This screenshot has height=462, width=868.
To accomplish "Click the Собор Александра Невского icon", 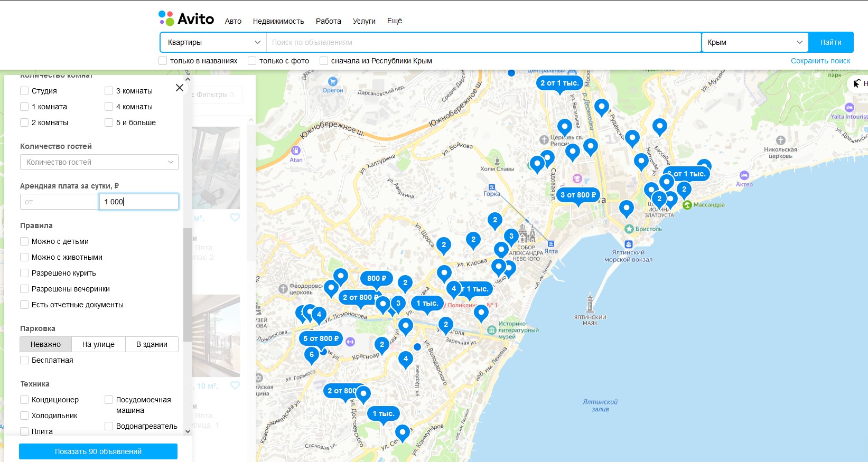I will [x=527, y=234].
